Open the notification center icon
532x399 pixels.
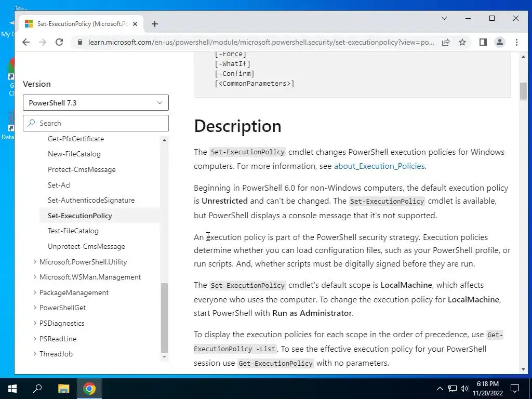(x=515, y=389)
